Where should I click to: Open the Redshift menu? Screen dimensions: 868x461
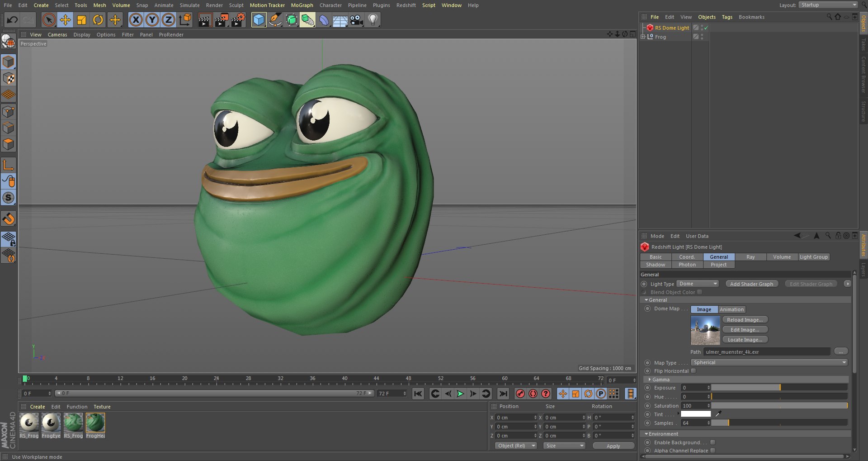(406, 5)
